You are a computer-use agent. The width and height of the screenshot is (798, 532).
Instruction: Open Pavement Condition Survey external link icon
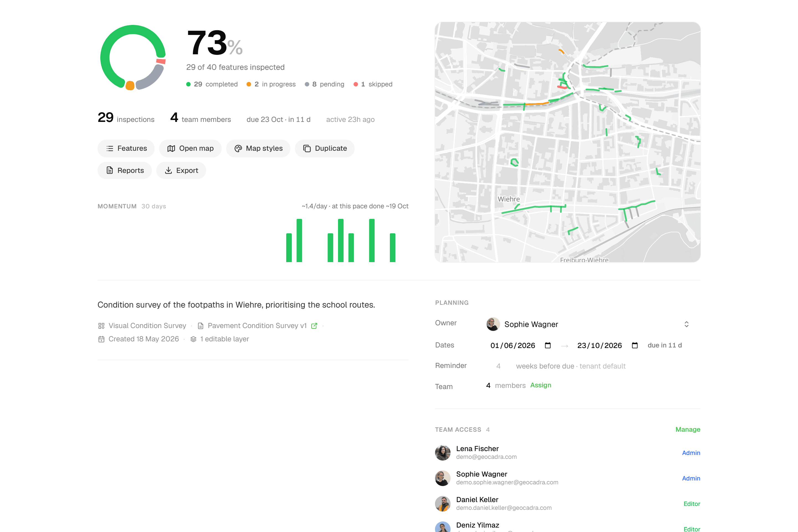tap(314, 326)
